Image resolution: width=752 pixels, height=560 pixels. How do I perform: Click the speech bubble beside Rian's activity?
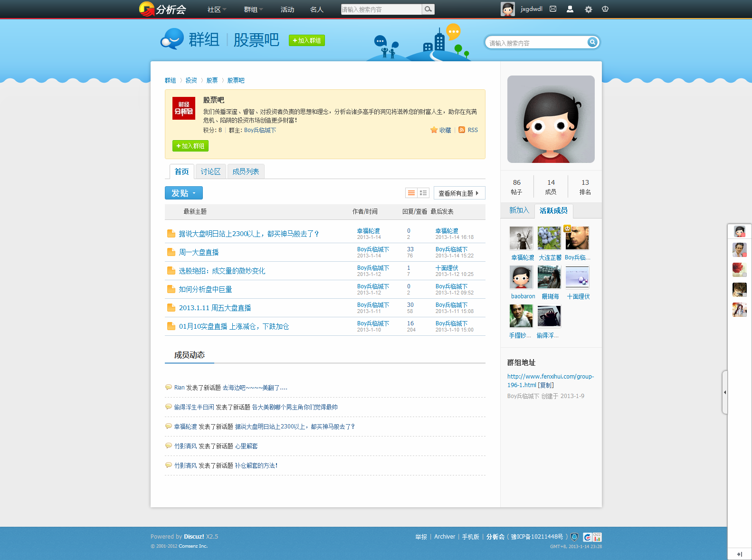168,387
